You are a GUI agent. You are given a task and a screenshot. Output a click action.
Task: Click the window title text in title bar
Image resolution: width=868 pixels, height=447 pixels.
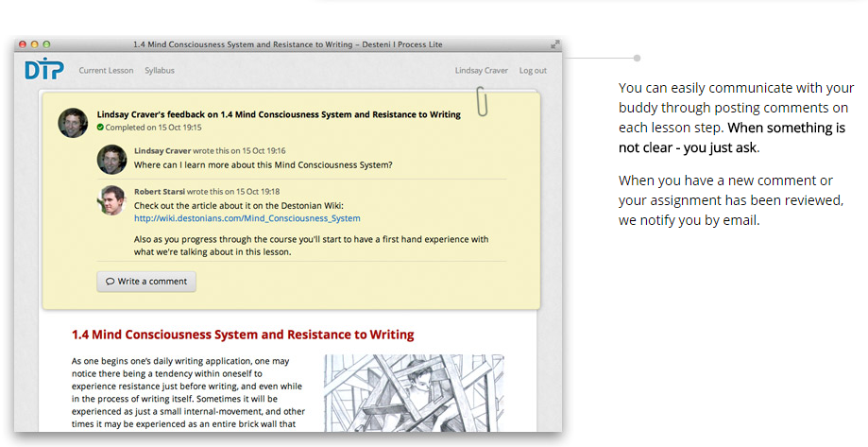288,44
